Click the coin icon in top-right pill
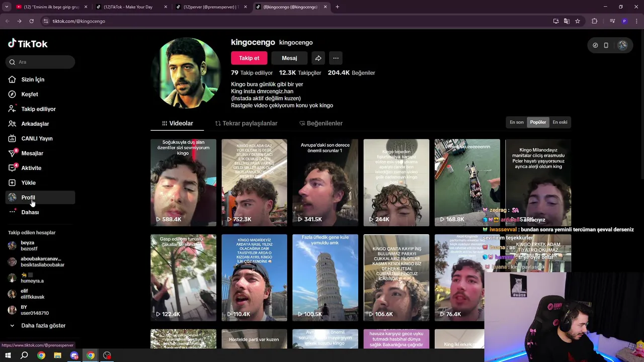The height and width of the screenshot is (362, 644). (x=595, y=45)
